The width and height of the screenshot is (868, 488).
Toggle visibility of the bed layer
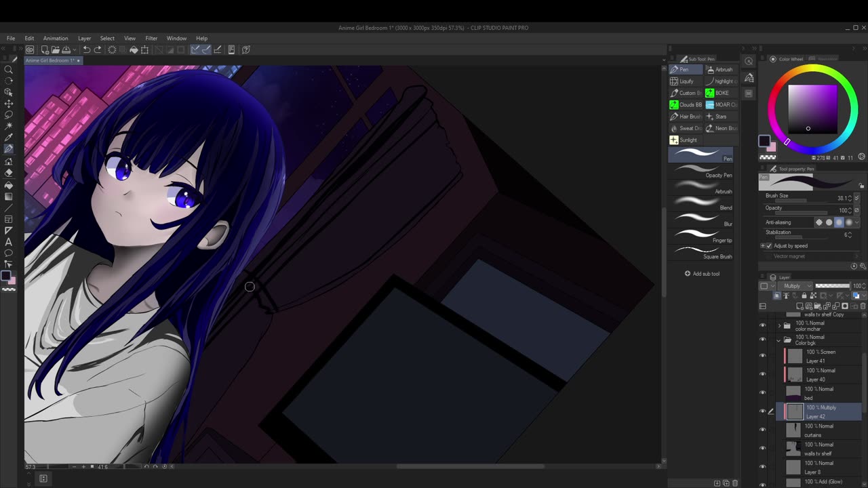click(x=762, y=392)
